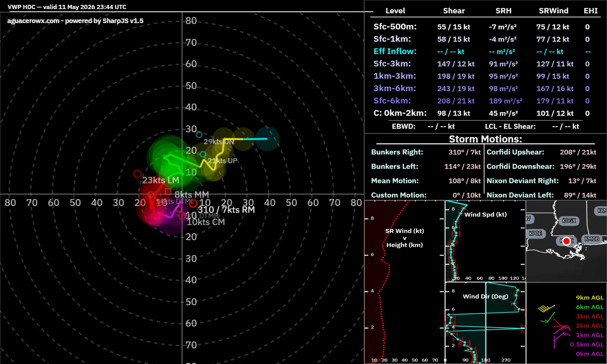Screen dimensions: 607x364
Task: Click the red Left Mover circle near 23kts LM
Action: click(137, 174)
